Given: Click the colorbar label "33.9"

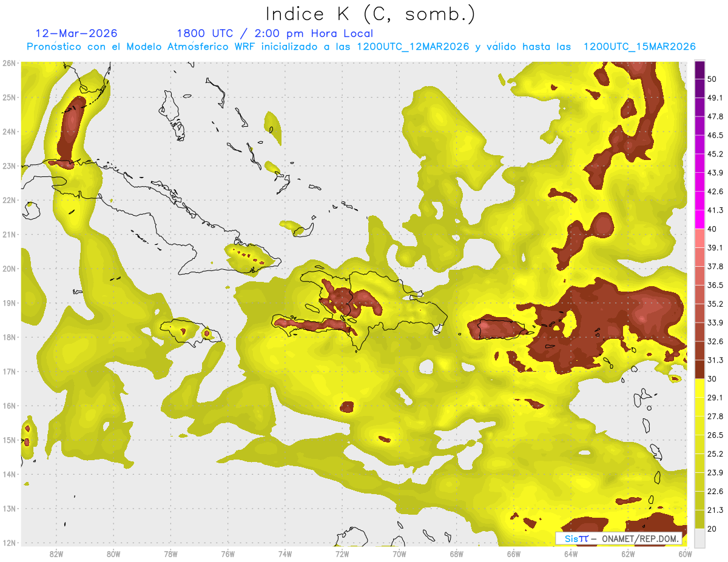Looking at the screenshot, I should [715, 323].
